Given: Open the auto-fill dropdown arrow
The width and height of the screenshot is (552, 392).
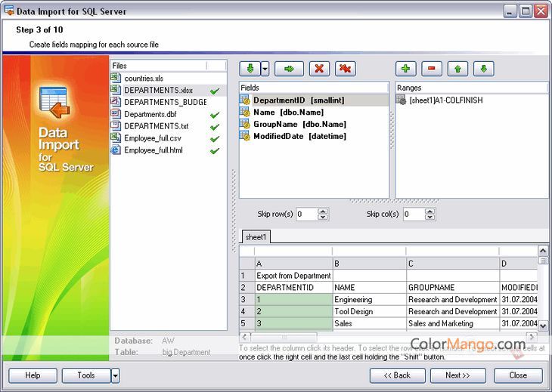Looking at the screenshot, I should 265,69.
